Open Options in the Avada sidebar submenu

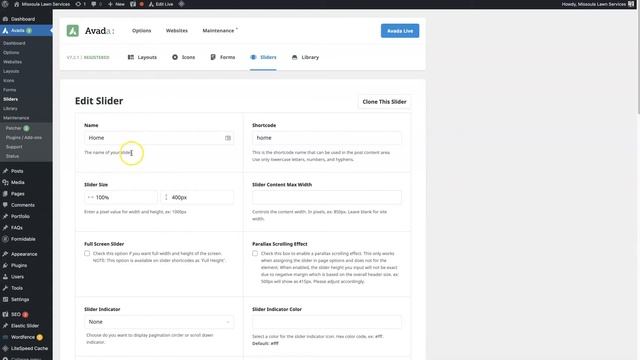coord(11,52)
